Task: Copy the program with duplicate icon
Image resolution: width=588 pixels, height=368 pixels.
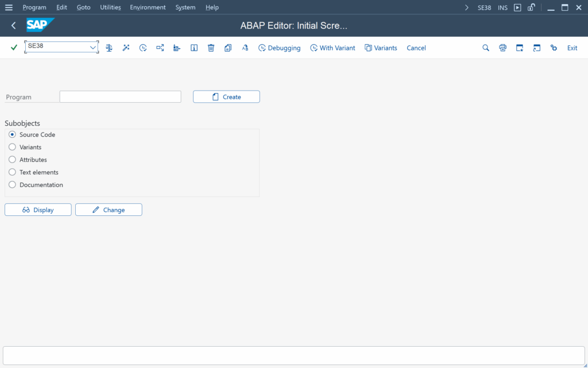Action: [x=228, y=48]
